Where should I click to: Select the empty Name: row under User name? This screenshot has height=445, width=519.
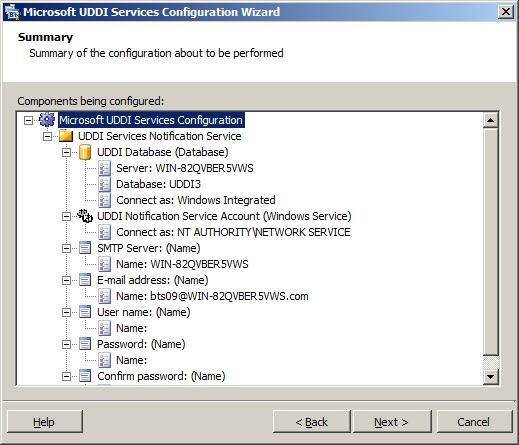131,328
